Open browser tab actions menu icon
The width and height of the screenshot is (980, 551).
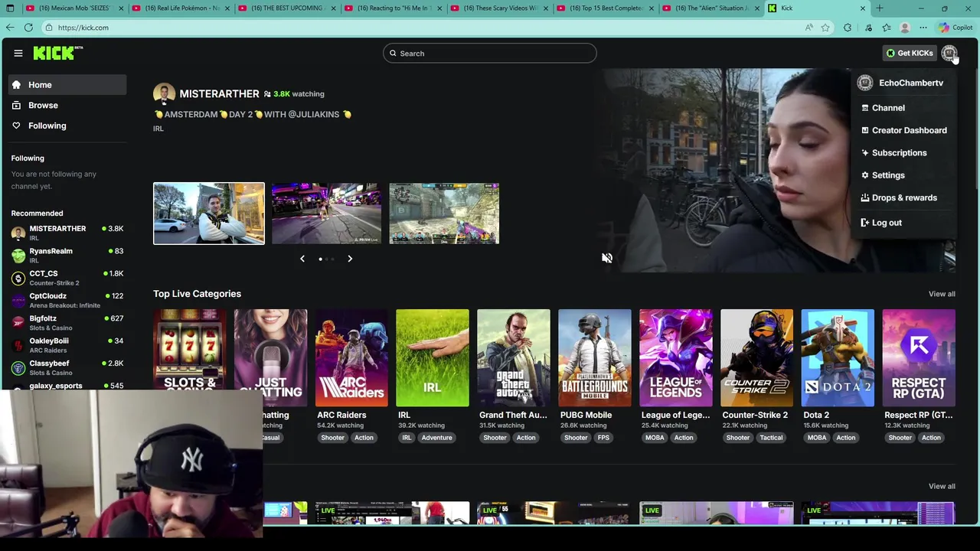click(10, 8)
